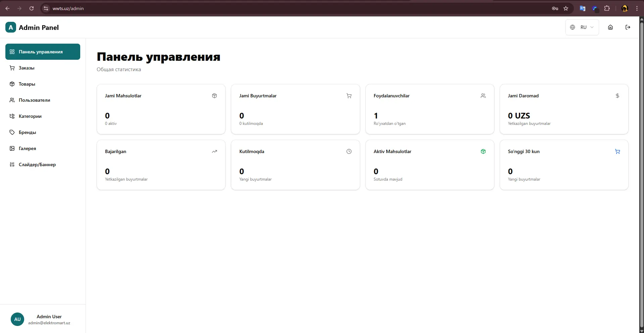Screen dimensions: 644x333
Task: Click the browser back arrow
Action: tap(7, 8)
